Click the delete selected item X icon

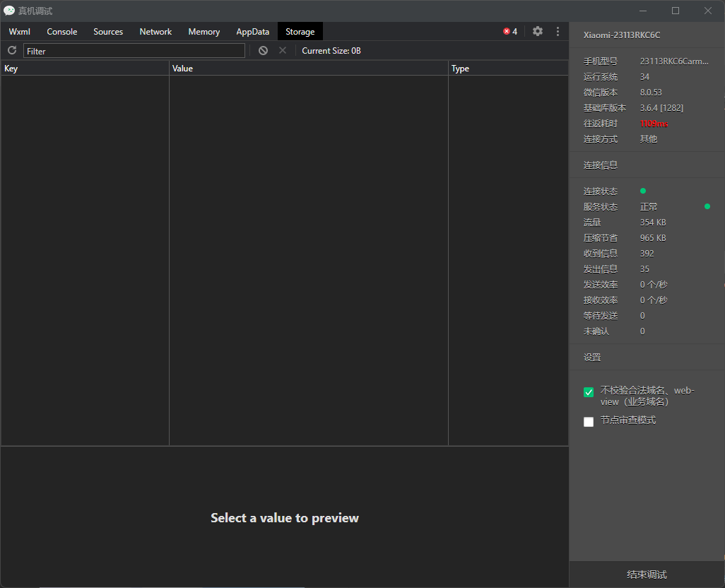click(x=283, y=50)
